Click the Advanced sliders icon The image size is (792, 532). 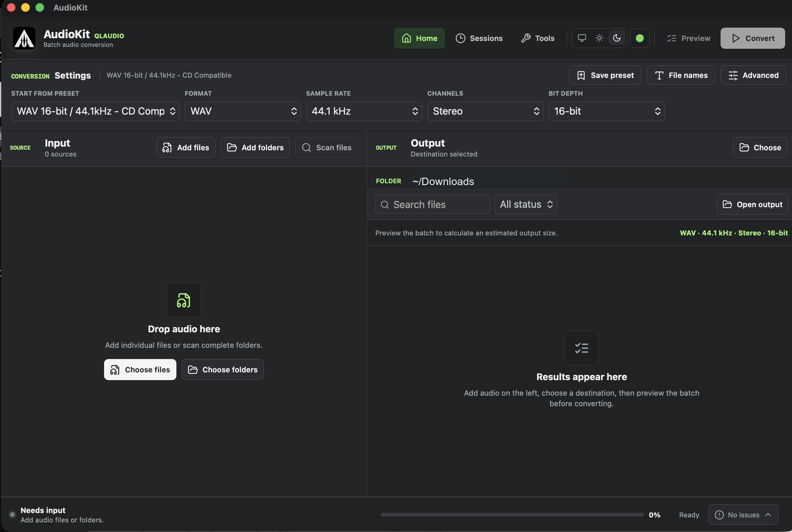[x=733, y=75]
